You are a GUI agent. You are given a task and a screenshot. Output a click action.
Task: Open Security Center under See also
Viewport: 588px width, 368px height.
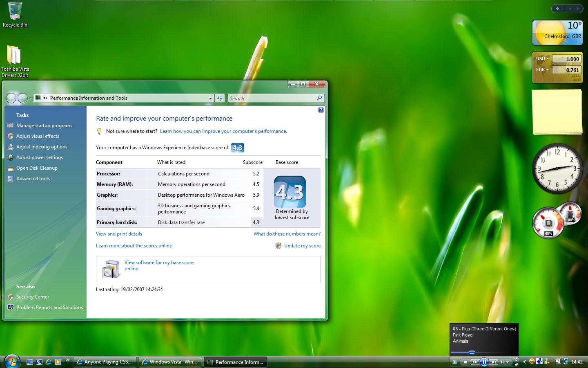pyautogui.click(x=33, y=297)
